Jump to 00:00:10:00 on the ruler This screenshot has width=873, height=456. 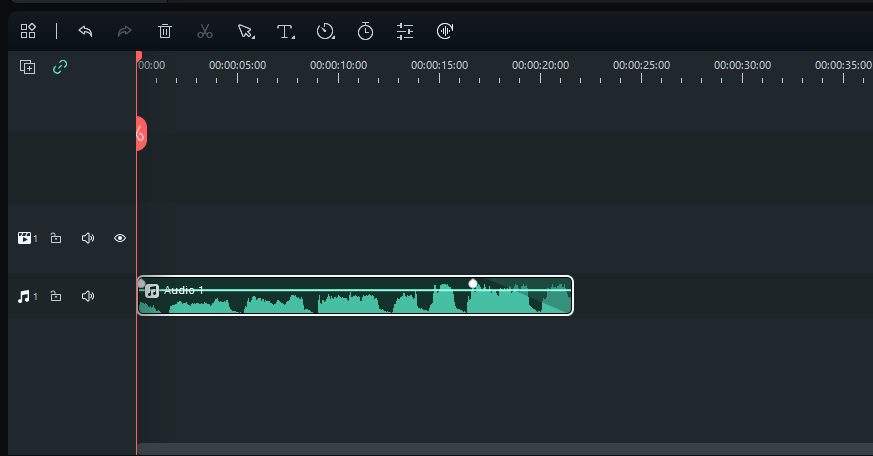339,65
